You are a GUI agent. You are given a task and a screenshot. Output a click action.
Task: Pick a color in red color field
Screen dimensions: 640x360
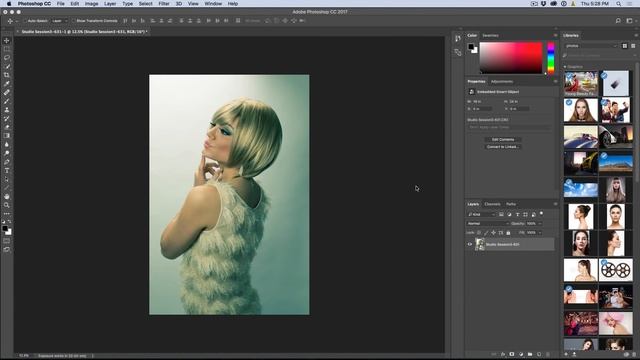[511, 58]
